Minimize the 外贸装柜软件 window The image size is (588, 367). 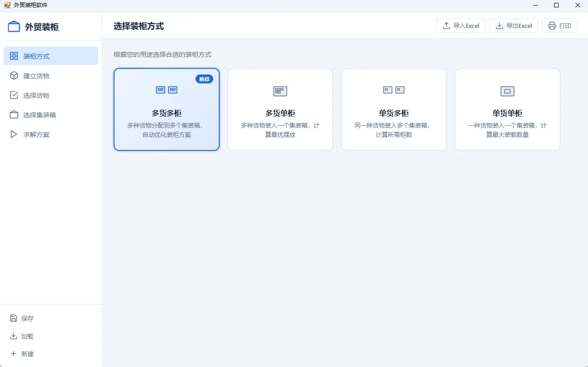pos(534,5)
